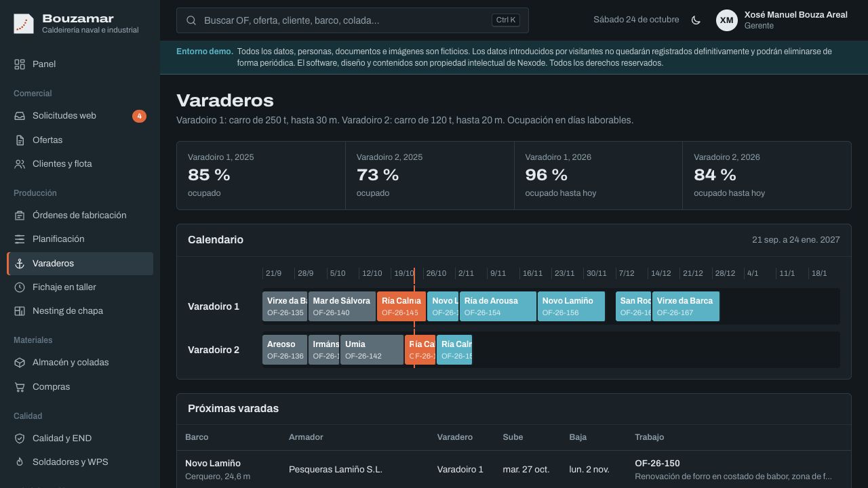Select the Ría de Arousa OF-26-154 bar

point(498,306)
